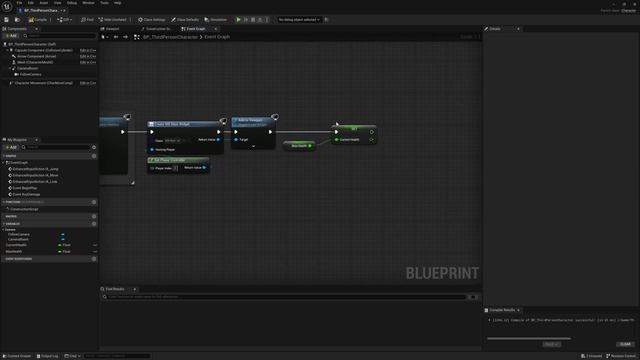Switch to the Viewport tab
The image size is (640, 360).
pyautogui.click(x=110, y=29)
